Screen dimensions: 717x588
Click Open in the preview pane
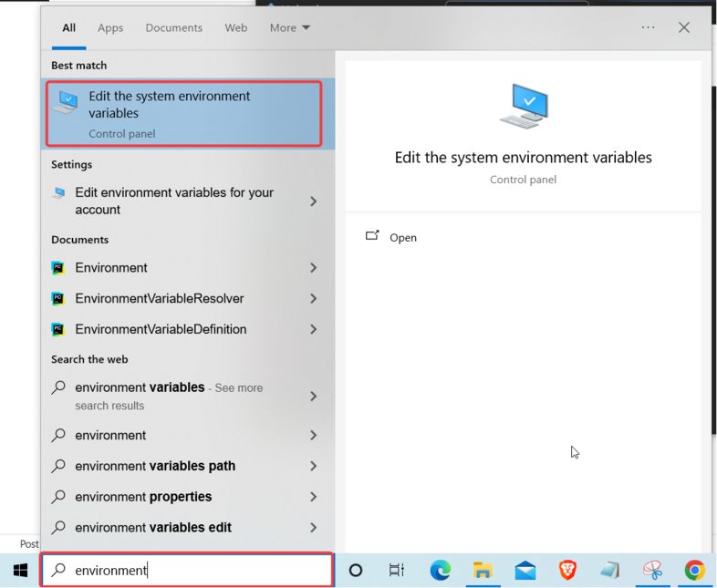[403, 238]
